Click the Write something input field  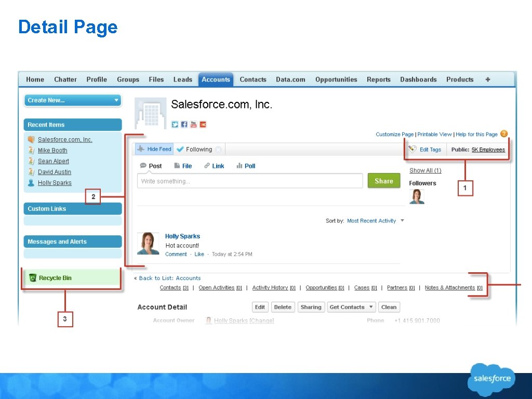pyautogui.click(x=250, y=181)
